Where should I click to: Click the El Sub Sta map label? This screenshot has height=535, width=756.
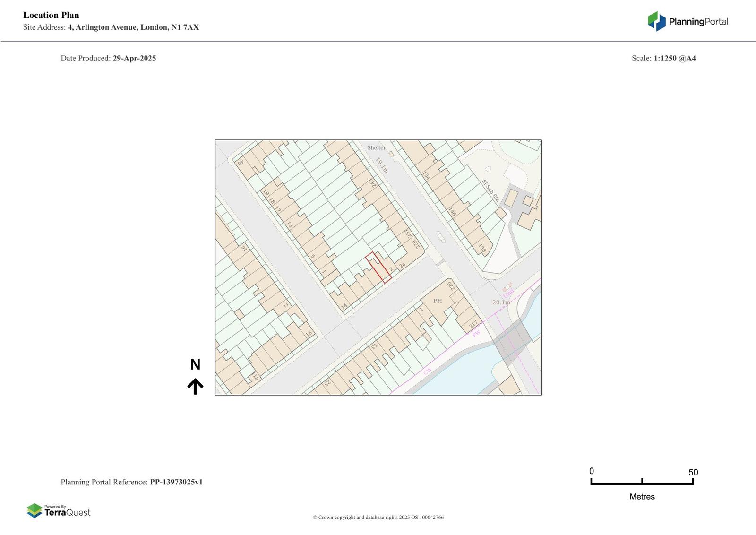(x=490, y=190)
